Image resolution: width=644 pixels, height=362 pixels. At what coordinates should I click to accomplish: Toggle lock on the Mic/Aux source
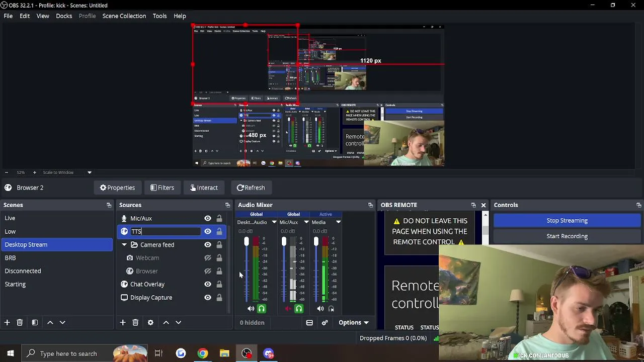pos(219,218)
